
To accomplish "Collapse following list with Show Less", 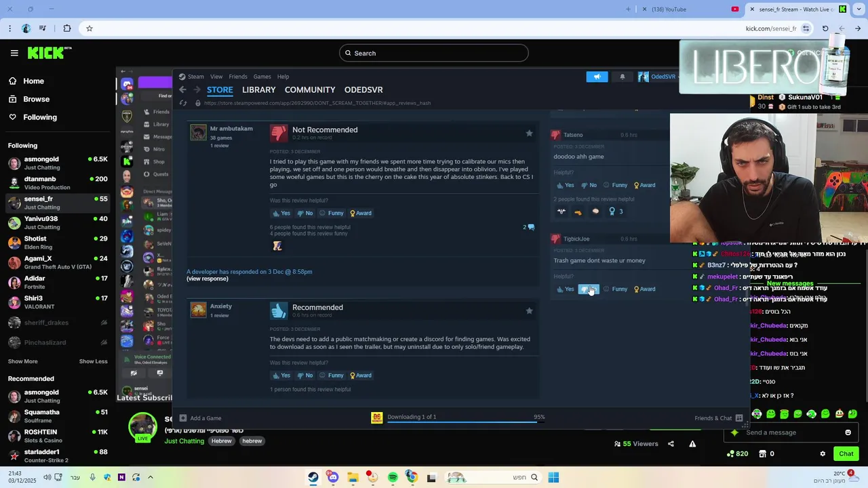I will click(93, 361).
